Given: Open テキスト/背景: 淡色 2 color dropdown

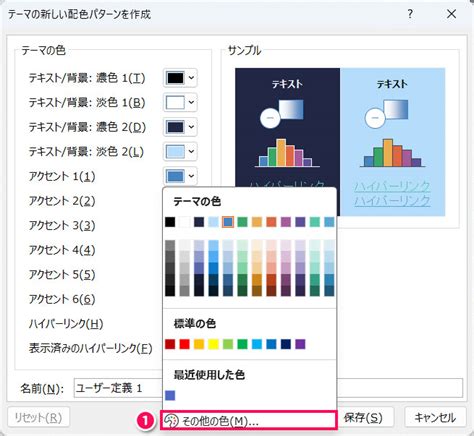Looking at the screenshot, I should 180,152.
